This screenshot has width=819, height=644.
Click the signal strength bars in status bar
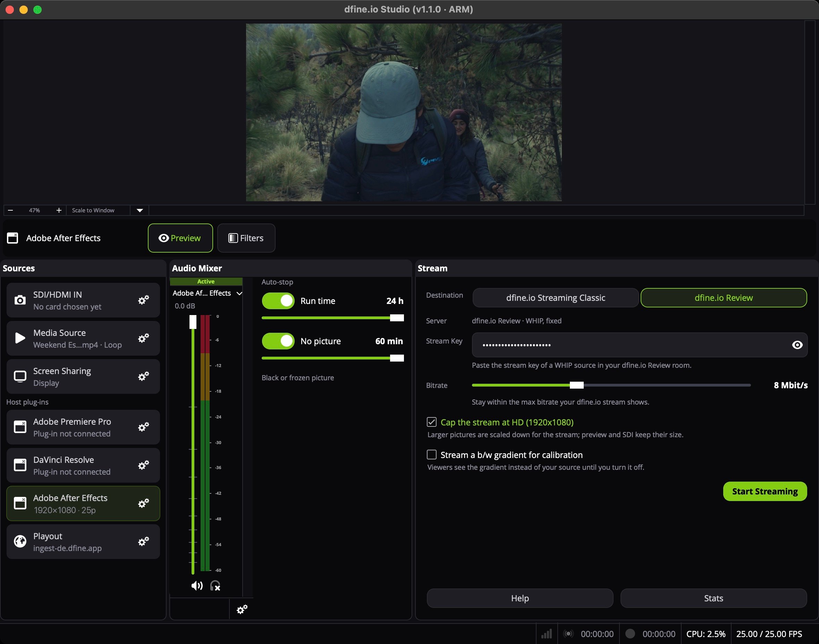click(546, 634)
